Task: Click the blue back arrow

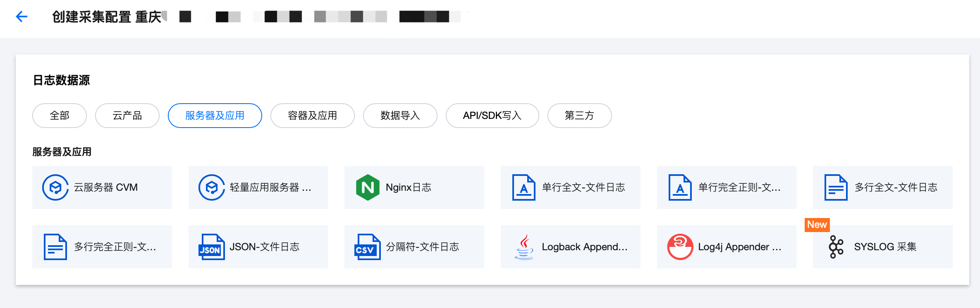Action: [x=22, y=17]
